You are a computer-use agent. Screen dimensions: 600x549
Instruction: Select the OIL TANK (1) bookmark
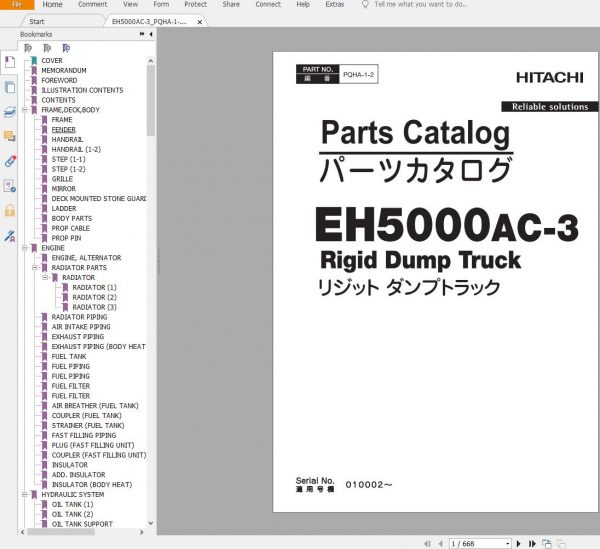click(72, 505)
